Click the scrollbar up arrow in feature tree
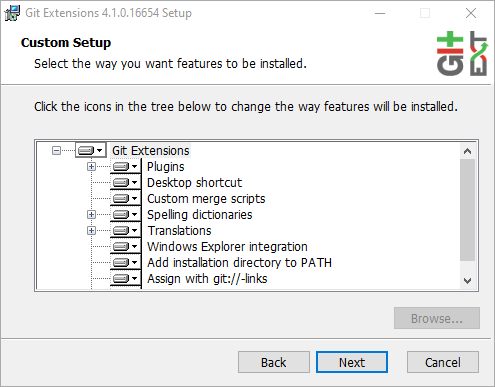 (467, 151)
